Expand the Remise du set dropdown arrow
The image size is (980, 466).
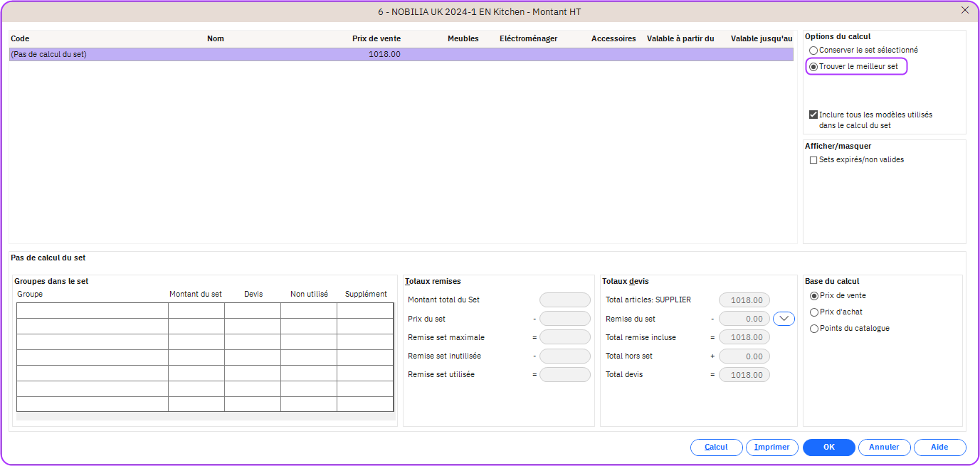tap(784, 319)
